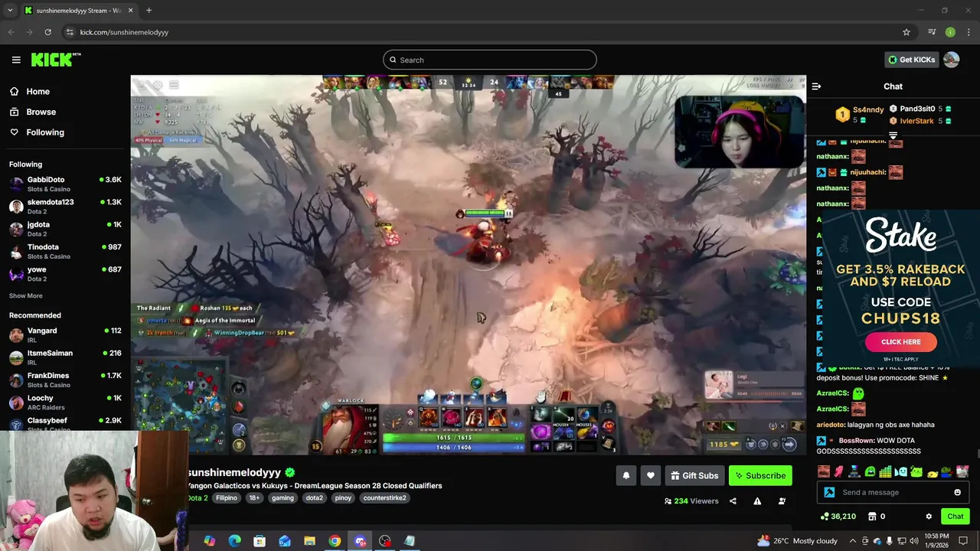Image resolution: width=980 pixels, height=551 pixels.
Task: Click the green Chat send button
Action: pyautogui.click(x=955, y=517)
